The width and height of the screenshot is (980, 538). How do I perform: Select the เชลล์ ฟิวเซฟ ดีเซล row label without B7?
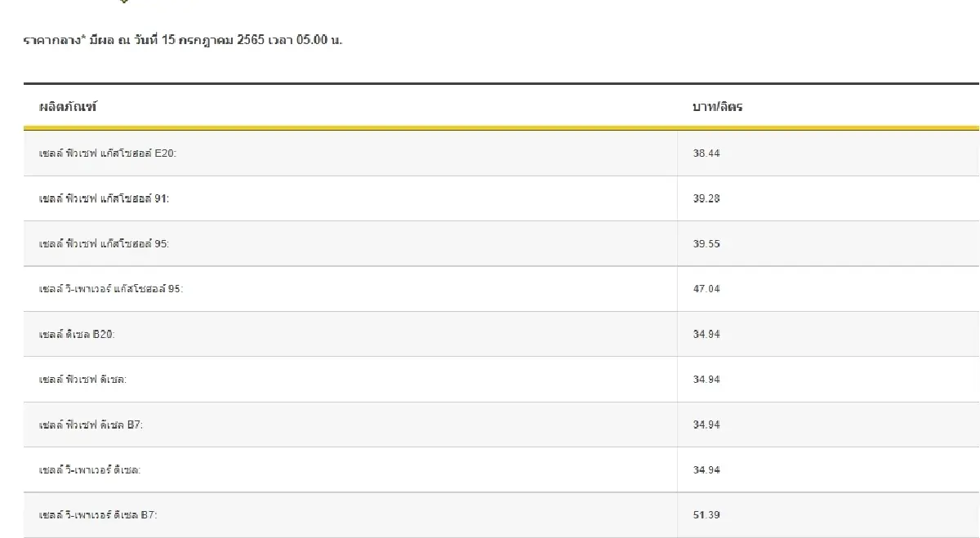point(82,380)
